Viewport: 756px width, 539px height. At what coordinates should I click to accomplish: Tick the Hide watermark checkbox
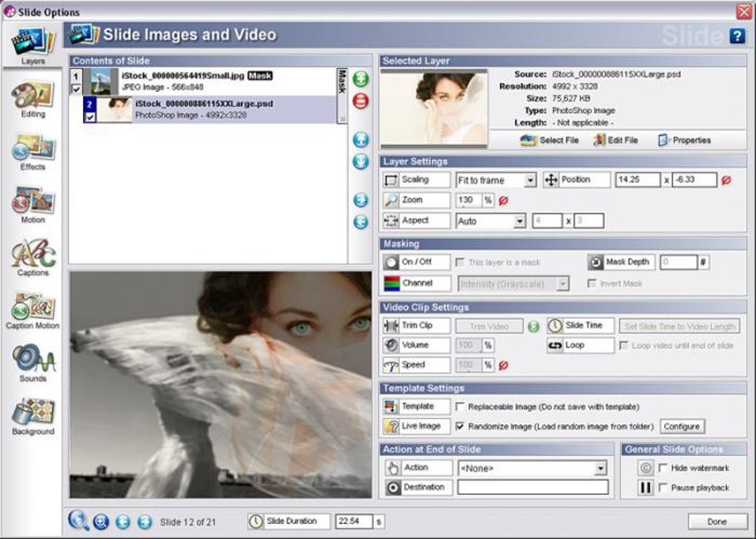tap(663, 468)
